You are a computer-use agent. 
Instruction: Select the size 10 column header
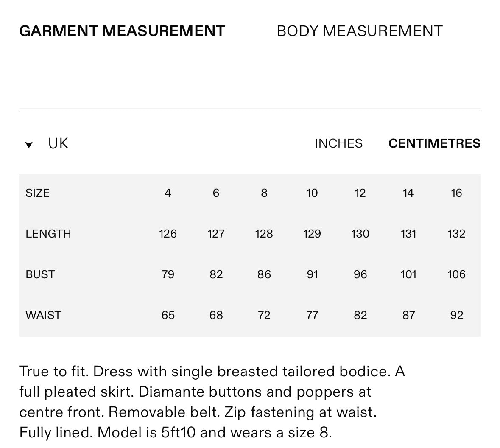coord(312,193)
